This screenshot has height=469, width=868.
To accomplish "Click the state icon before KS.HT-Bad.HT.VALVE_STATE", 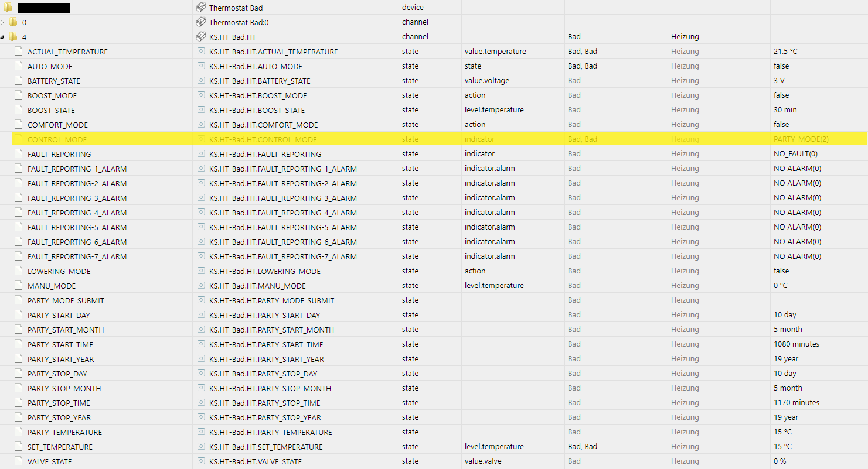I will 201,461.
